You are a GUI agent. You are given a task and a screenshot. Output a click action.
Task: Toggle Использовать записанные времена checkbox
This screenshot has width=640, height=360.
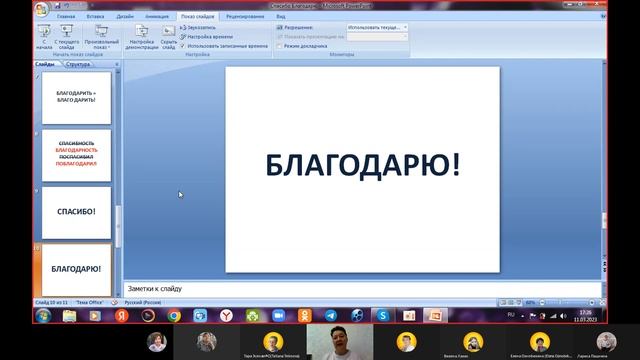pos(183,46)
